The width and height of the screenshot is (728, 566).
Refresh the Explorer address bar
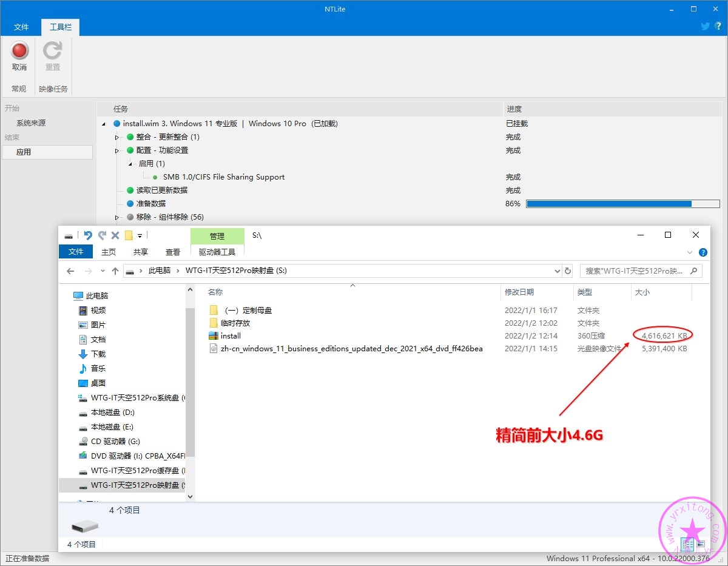coord(568,271)
